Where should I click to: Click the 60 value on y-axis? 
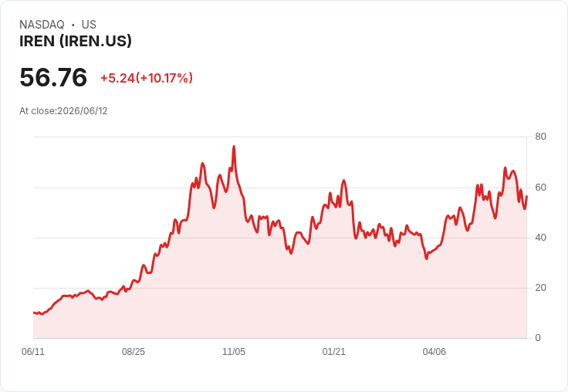[540, 188]
